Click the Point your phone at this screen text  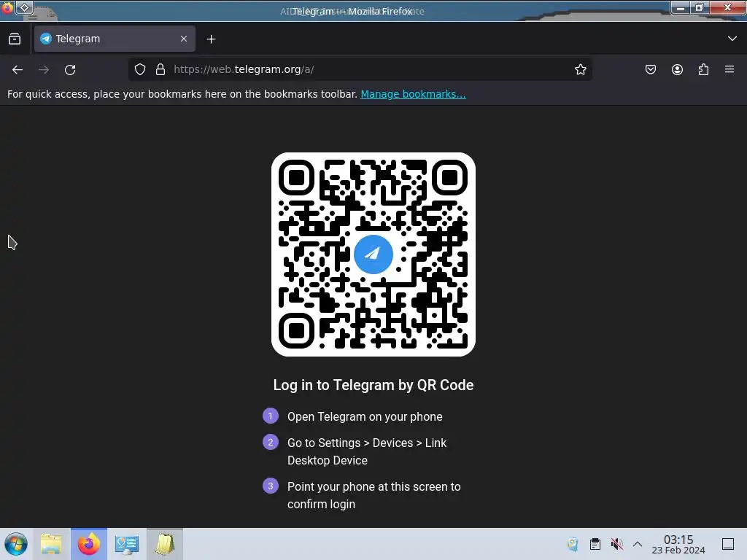(374, 495)
